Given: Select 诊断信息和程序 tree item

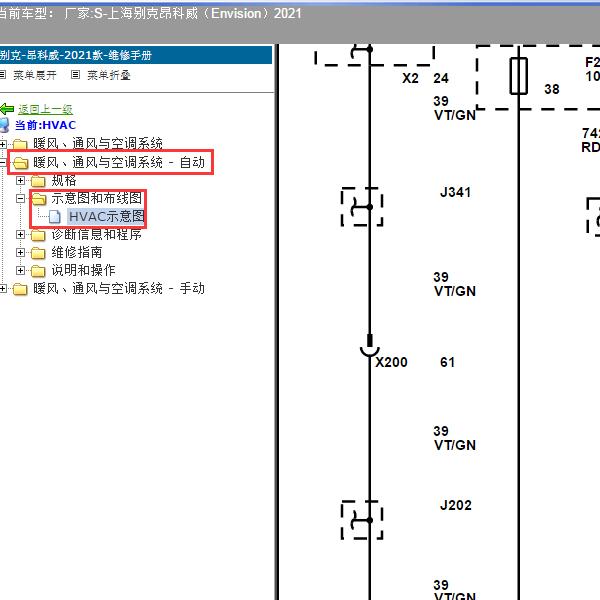Looking at the screenshot, I should point(96,234).
